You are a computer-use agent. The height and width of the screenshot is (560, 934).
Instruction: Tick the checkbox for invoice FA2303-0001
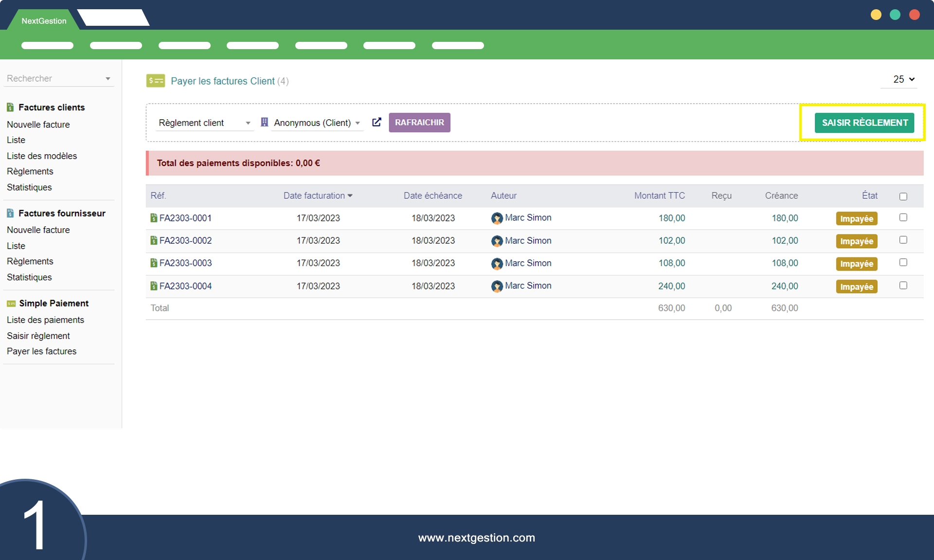coord(903,217)
